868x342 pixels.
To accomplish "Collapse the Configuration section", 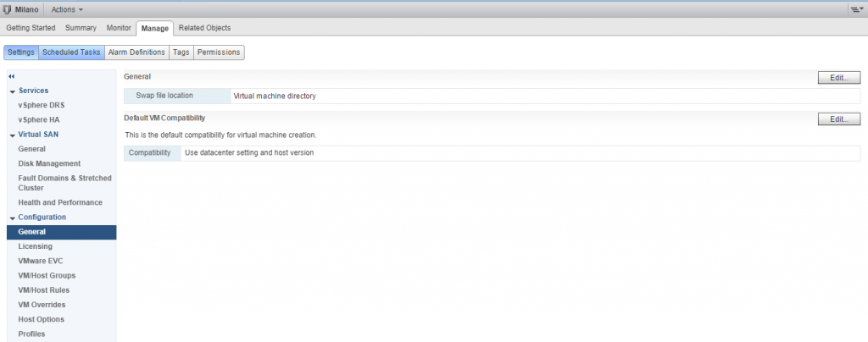I will point(12,218).
